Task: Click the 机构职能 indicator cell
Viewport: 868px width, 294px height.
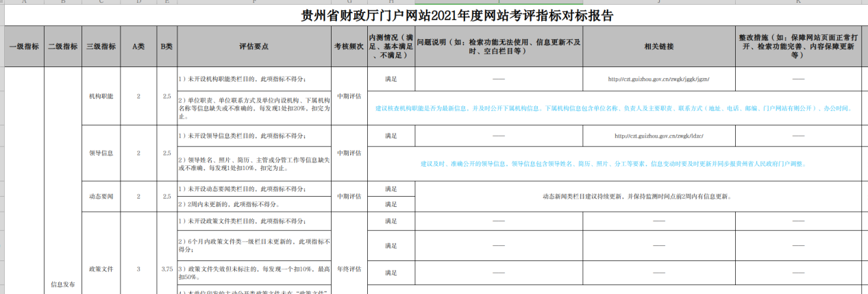Action: point(101,96)
